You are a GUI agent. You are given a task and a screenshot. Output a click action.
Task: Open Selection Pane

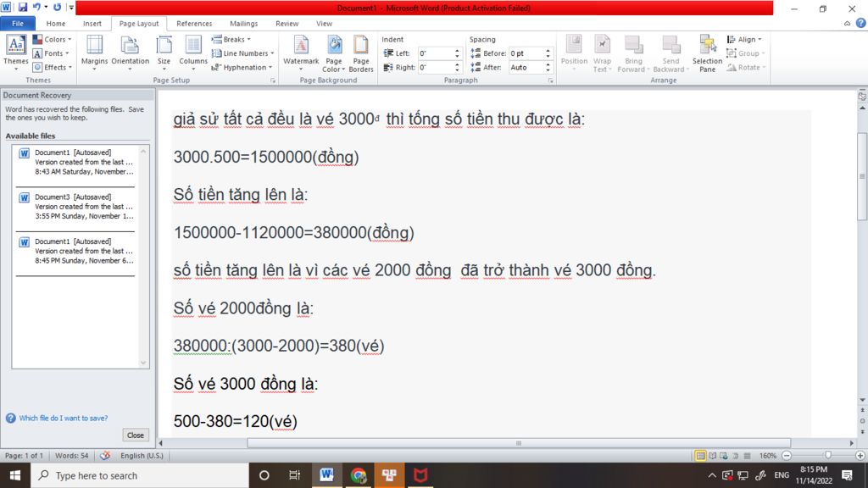(x=707, y=53)
